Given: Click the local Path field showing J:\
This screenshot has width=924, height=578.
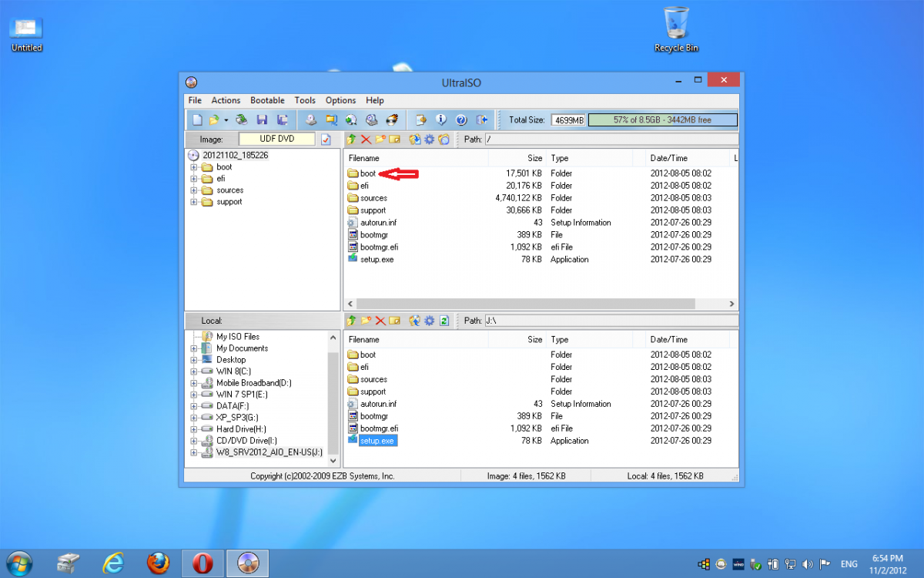Looking at the screenshot, I should [x=612, y=321].
